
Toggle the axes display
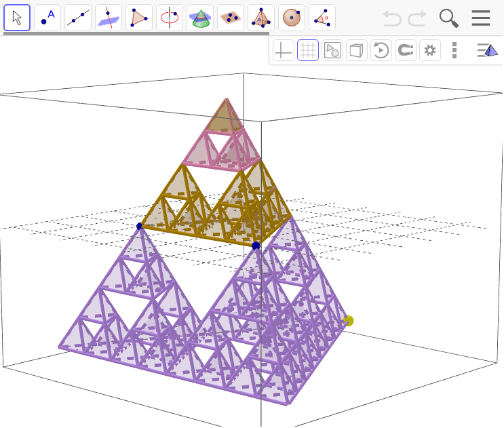(283, 50)
